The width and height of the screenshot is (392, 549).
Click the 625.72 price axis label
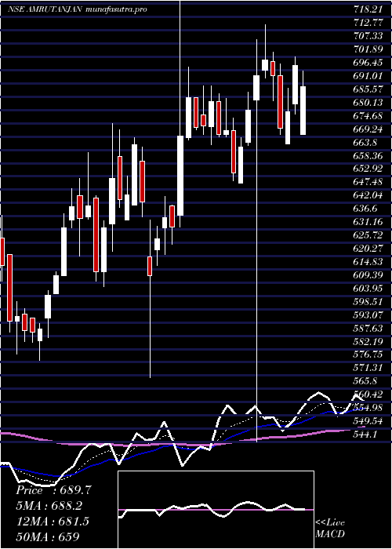pos(368,235)
